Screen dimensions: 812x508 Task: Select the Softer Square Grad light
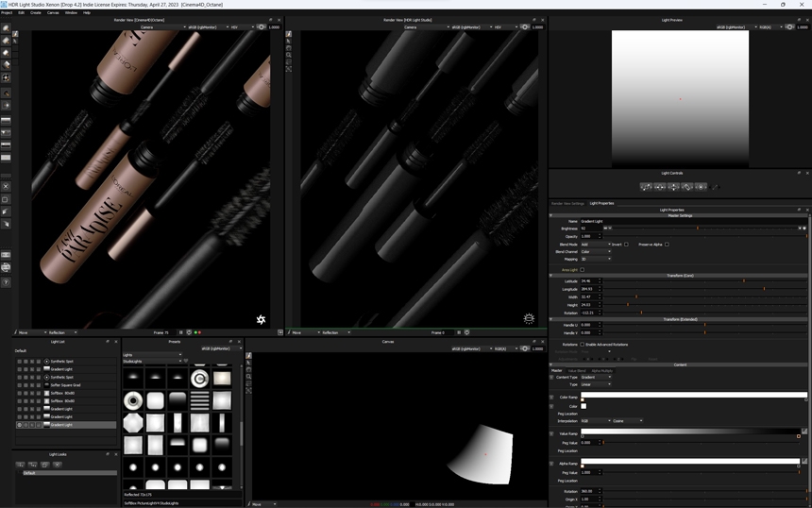coord(65,385)
